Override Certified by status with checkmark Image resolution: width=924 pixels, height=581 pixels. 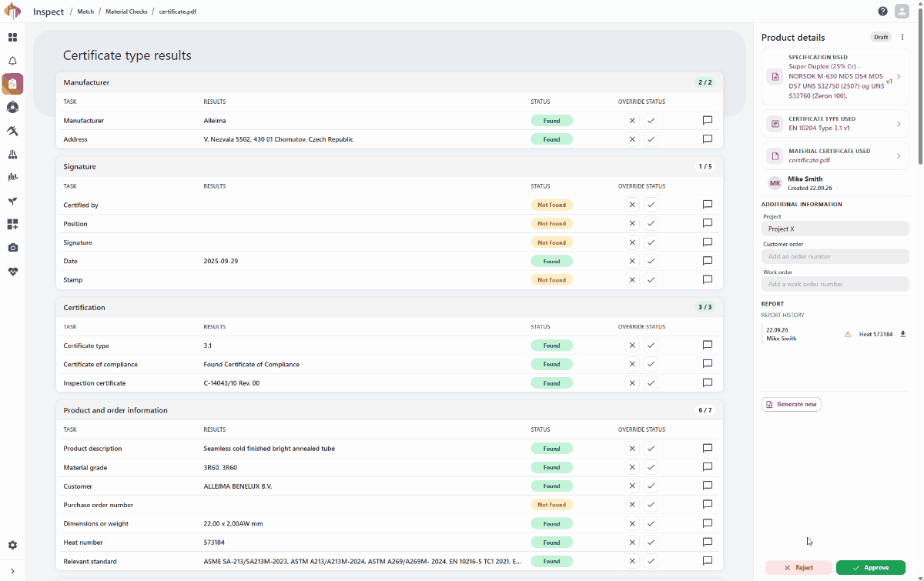pyautogui.click(x=651, y=205)
